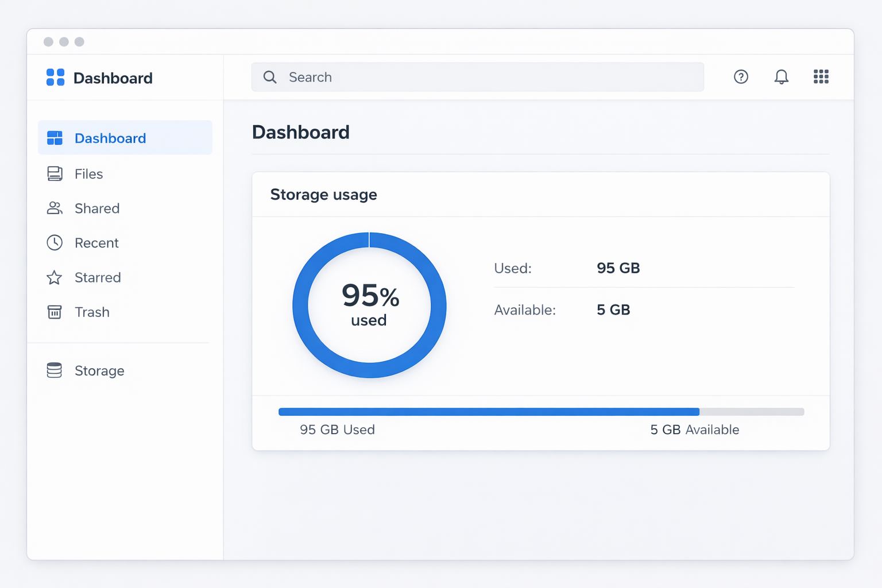Click the blue four-square logo icon
Image resolution: width=882 pixels, height=588 pixels.
point(55,78)
